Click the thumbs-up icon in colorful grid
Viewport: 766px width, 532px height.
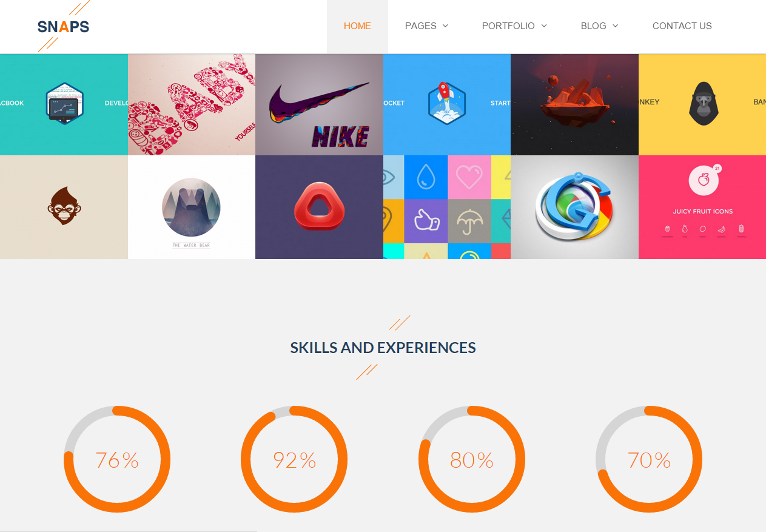click(x=426, y=221)
